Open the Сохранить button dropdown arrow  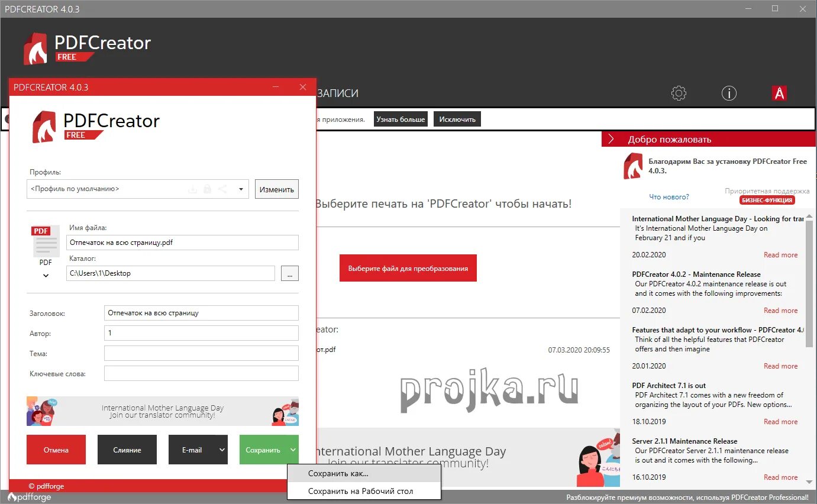tap(294, 450)
